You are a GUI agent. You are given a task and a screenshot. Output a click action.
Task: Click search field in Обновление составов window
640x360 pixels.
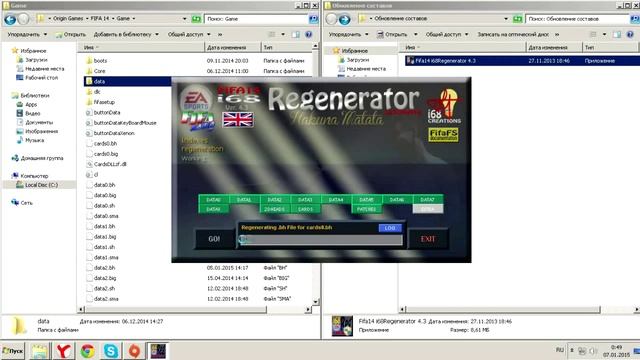click(578, 19)
